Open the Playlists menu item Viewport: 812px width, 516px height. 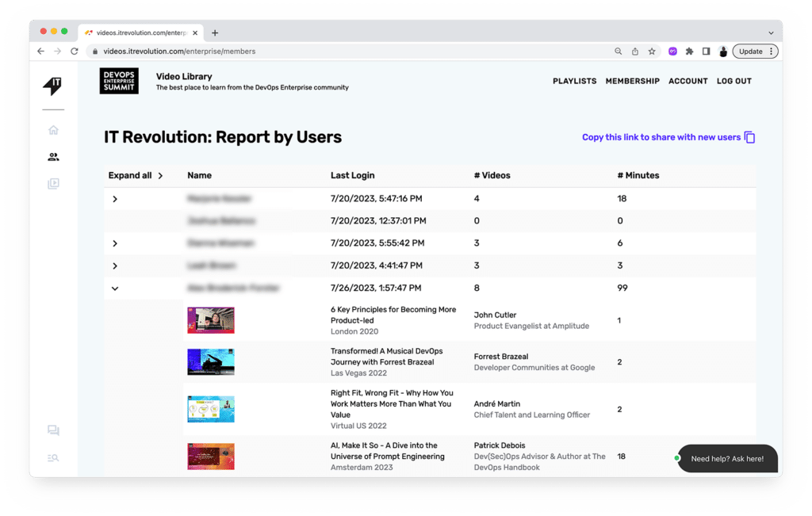click(x=574, y=81)
